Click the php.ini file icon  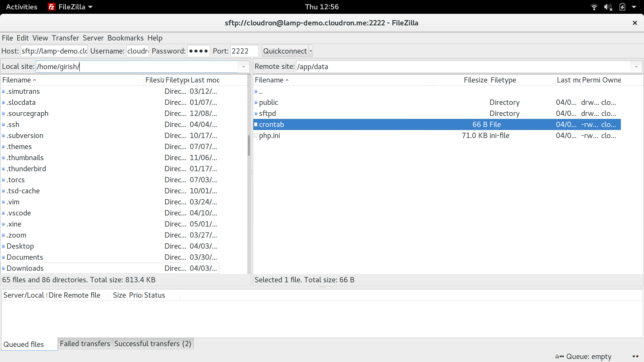(x=256, y=135)
